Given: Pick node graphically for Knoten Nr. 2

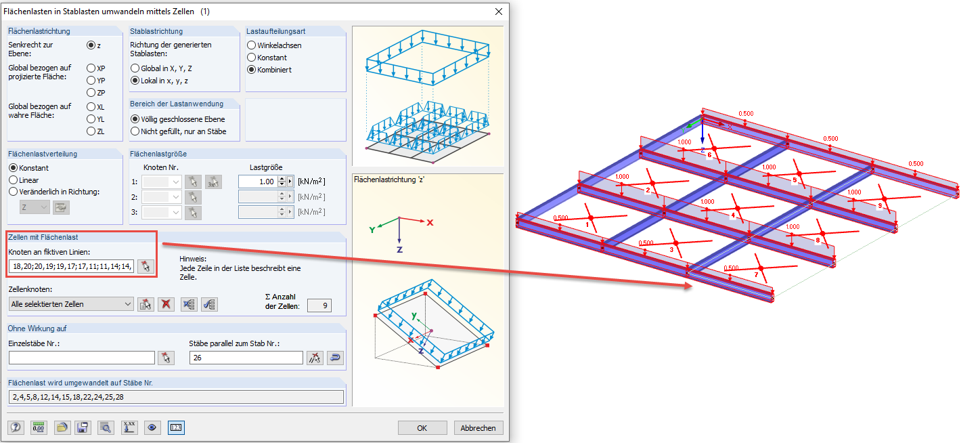Looking at the screenshot, I should (193, 197).
